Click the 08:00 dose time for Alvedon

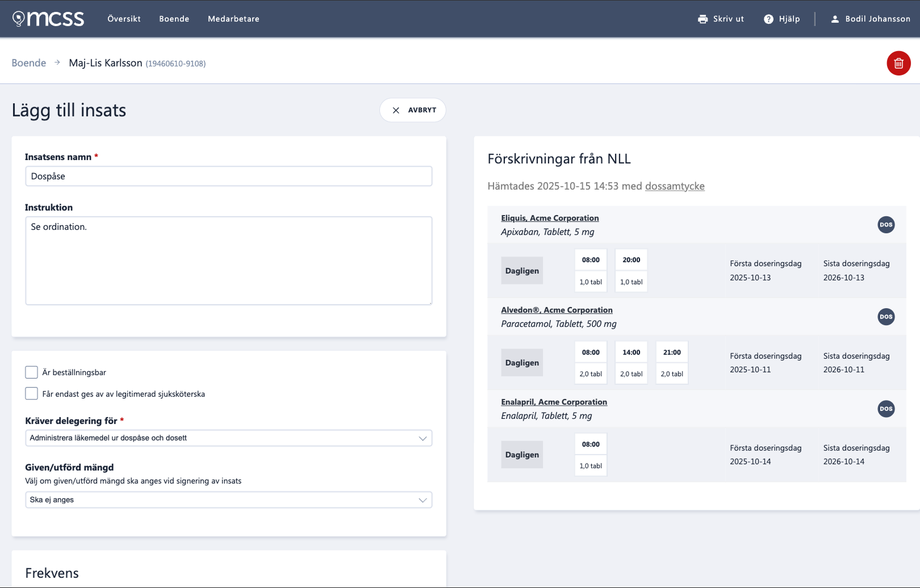click(x=591, y=352)
